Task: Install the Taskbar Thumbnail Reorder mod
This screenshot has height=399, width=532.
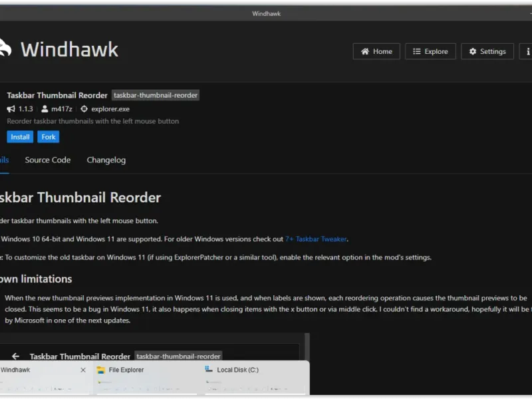Action: point(20,137)
